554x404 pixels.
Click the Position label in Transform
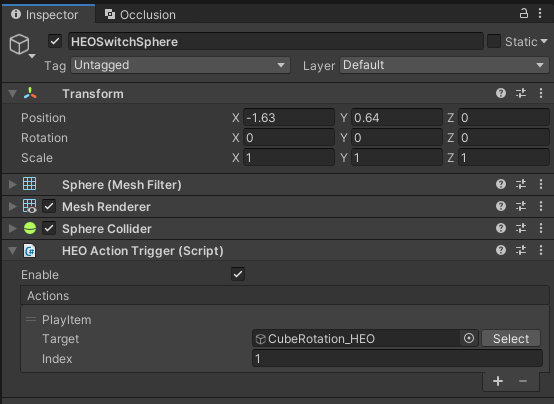(43, 118)
